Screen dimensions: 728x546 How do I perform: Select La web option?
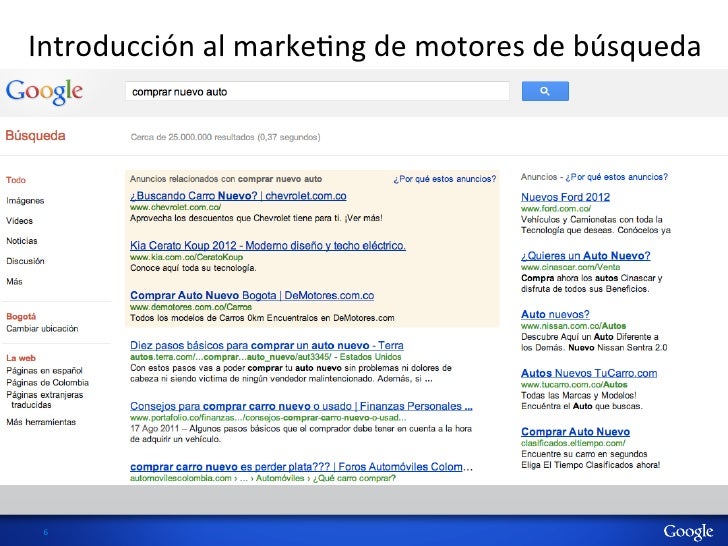[x=21, y=358]
